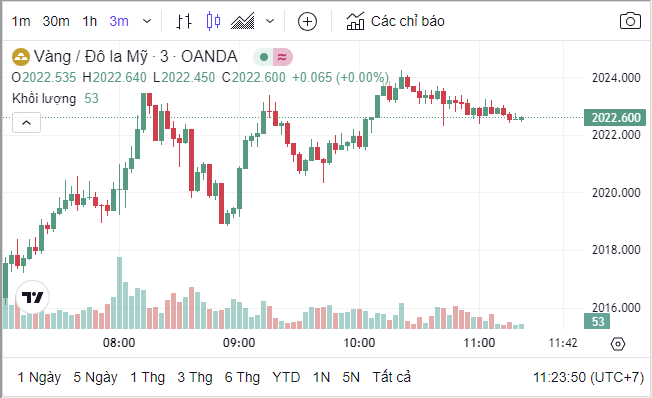
Task: Select the Area chart style icon
Action: (x=242, y=21)
